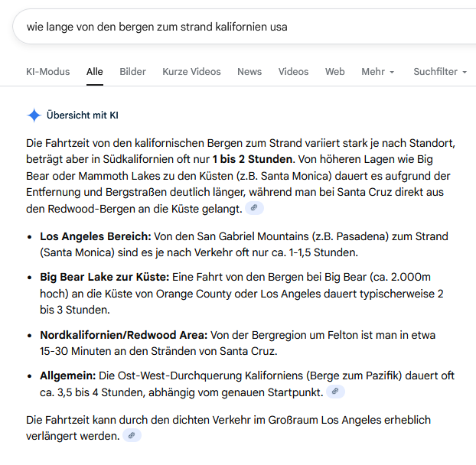Image resolution: width=476 pixels, height=465 pixels.
Task: Select the Web results tab
Action: point(334,72)
